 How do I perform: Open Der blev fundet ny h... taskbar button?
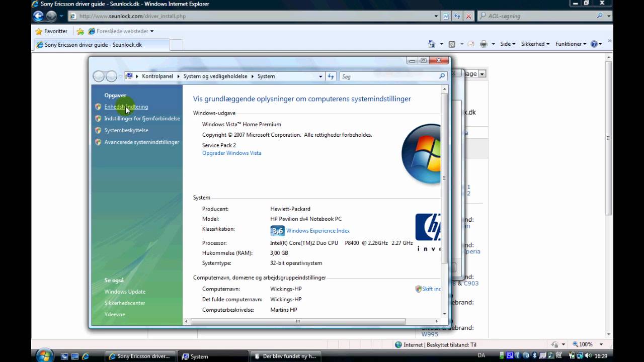tap(287, 356)
